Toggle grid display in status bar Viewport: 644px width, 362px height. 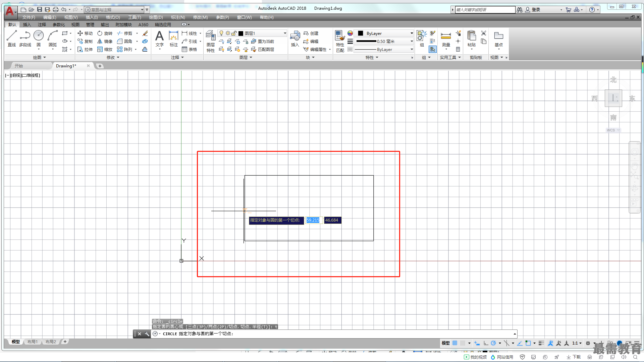coord(455,343)
